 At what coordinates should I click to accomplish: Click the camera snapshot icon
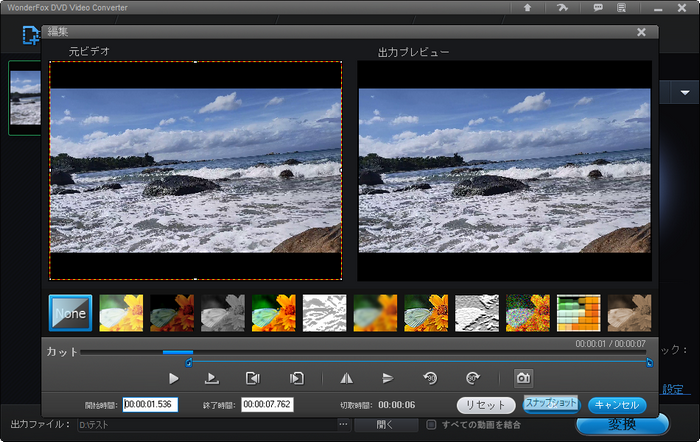point(522,378)
